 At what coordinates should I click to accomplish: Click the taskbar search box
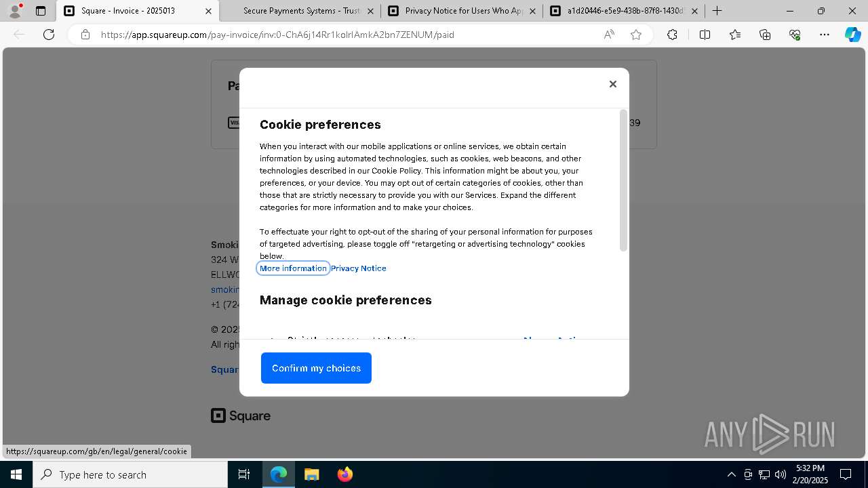(130, 474)
